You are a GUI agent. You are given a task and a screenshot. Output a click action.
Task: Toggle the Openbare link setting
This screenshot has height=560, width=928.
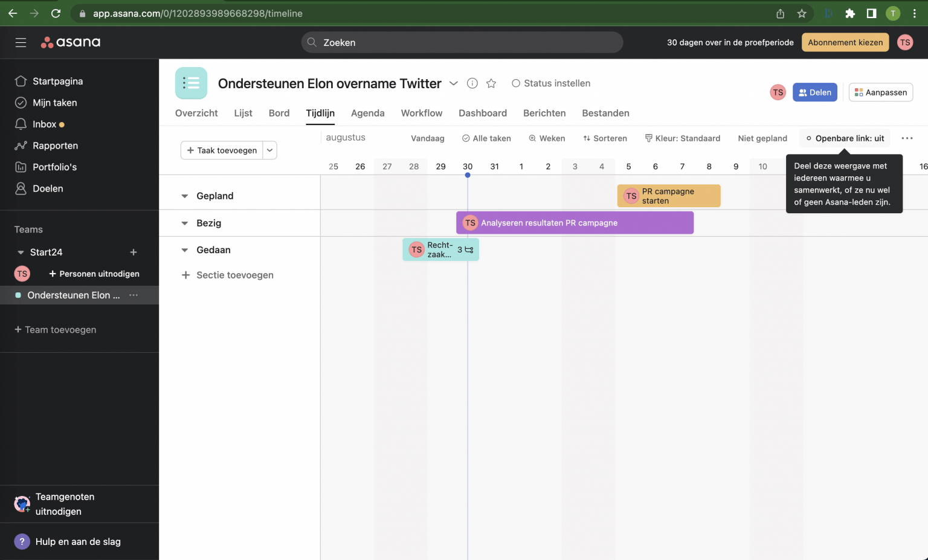844,138
